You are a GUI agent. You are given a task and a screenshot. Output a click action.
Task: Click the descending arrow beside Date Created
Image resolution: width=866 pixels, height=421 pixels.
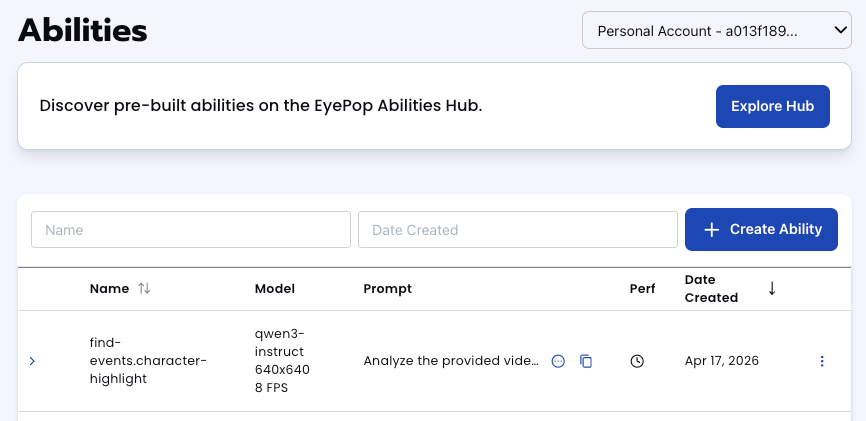pyautogui.click(x=772, y=288)
